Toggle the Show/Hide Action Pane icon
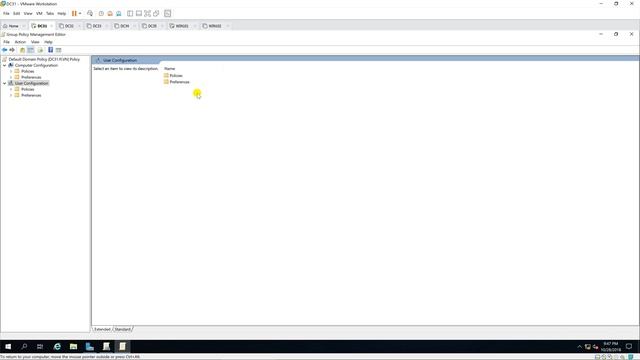Viewport: 640px width, 360px height. pyautogui.click(x=59, y=50)
